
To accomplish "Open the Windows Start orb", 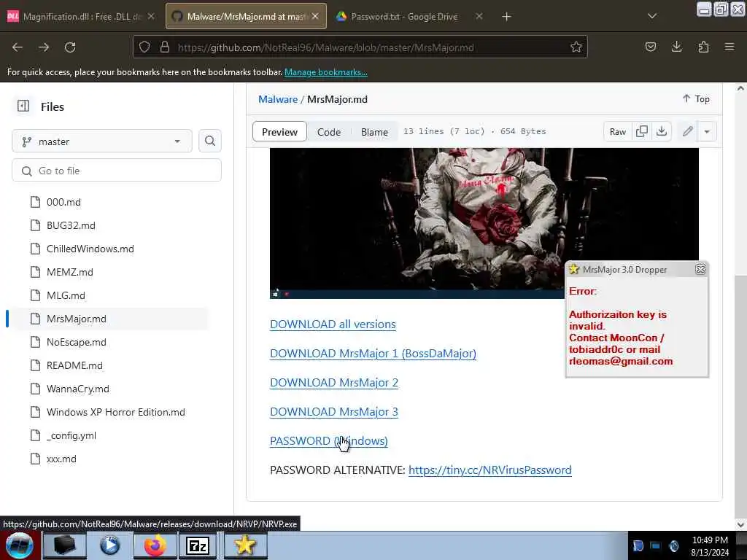I will tap(20, 545).
